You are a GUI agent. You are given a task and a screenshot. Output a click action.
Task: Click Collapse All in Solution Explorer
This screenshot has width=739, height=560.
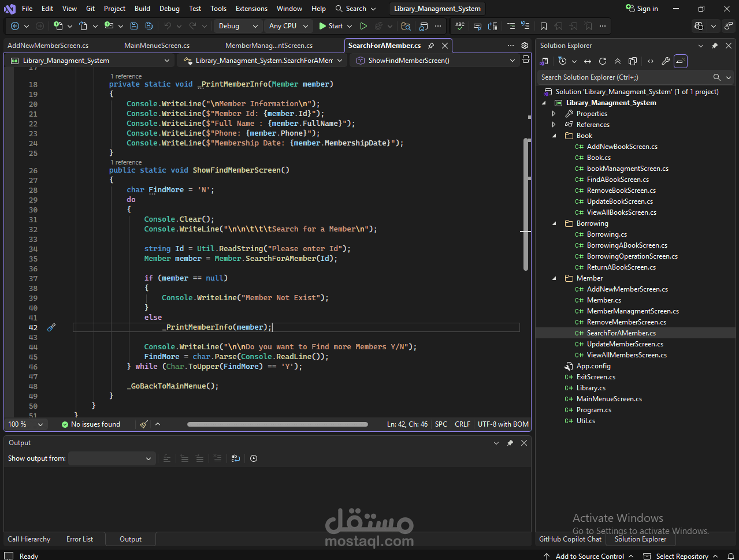click(618, 61)
